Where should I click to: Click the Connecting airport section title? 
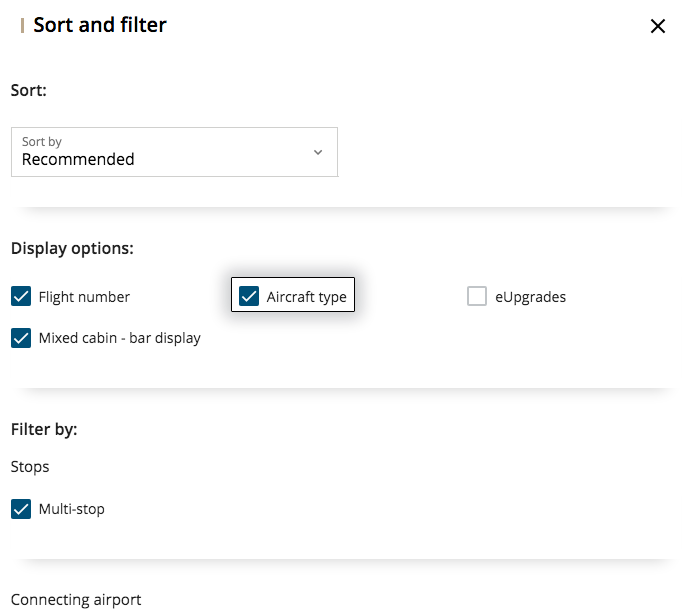76,600
